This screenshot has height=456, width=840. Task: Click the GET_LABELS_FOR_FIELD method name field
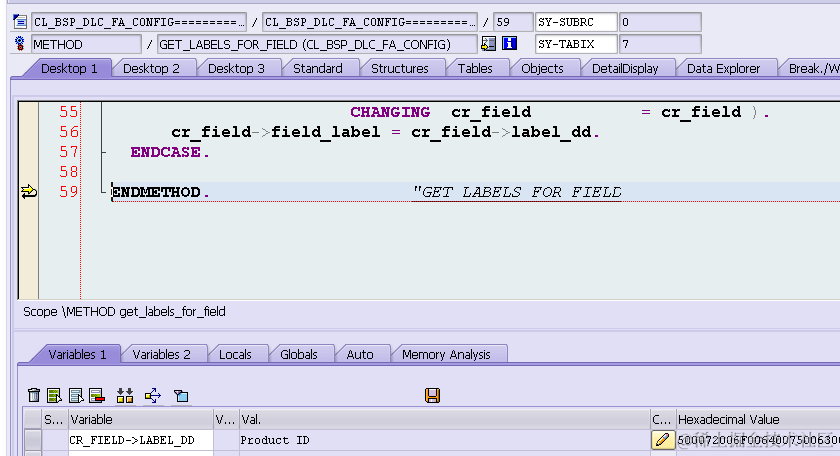pos(317,44)
